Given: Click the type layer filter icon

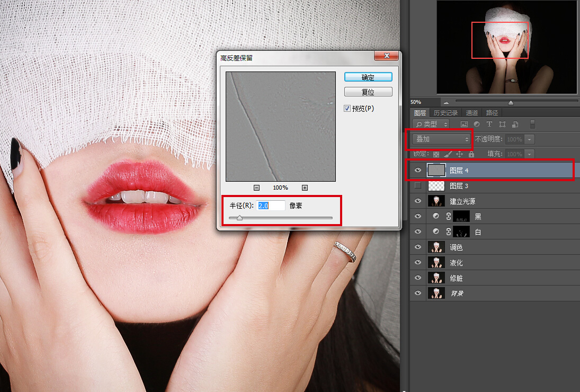Looking at the screenshot, I should click(x=489, y=124).
